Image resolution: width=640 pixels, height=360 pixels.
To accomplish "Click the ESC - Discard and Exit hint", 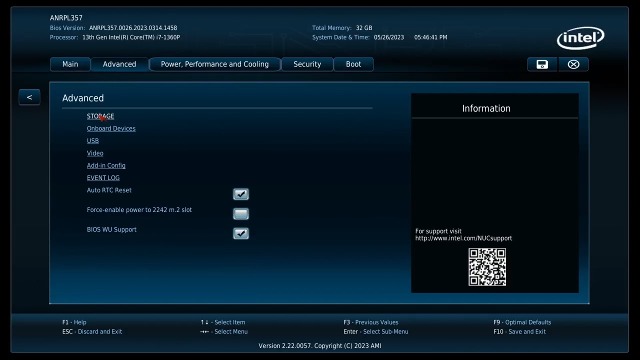I will tap(92, 332).
